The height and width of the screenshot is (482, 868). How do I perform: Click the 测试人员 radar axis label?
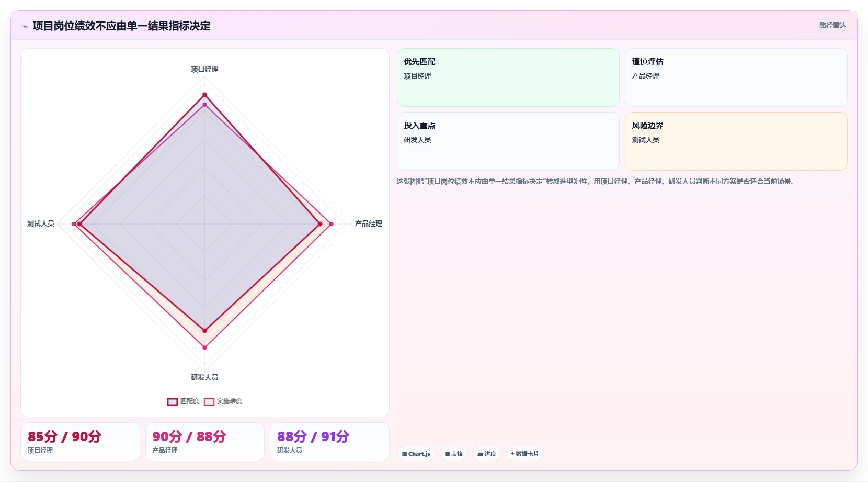41,223
